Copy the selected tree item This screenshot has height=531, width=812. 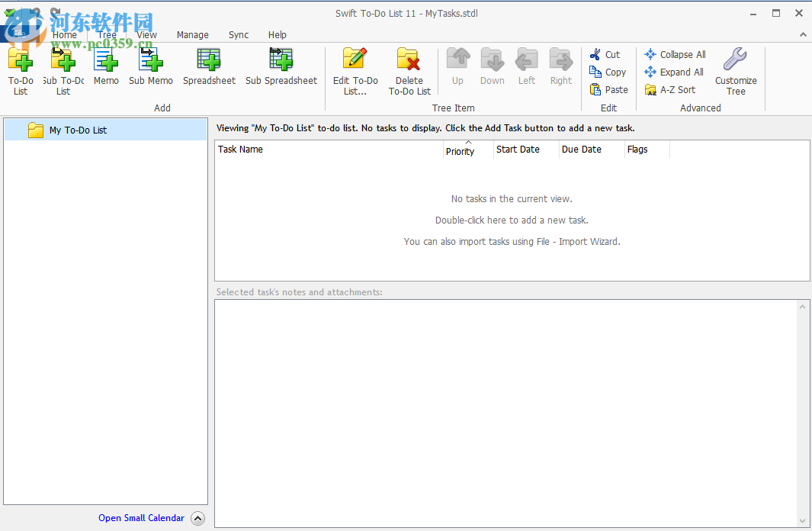pyautogui.click(x=608, y=72)
